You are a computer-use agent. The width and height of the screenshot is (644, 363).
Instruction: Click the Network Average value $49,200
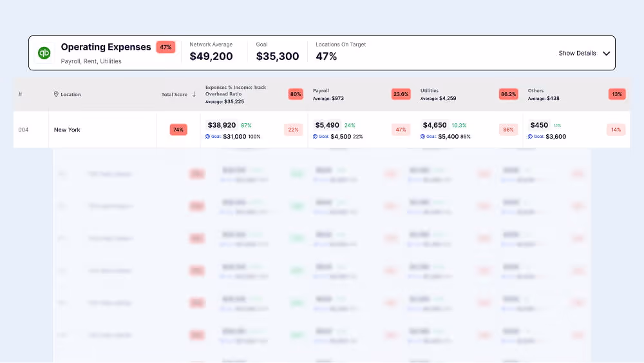pyautogui.click(x=211, y=56)
